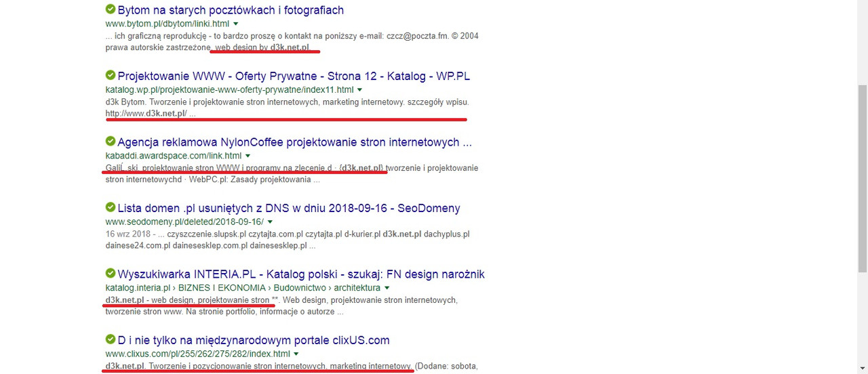868x374 pixels.
Task: Click the green checkmark icon beside Lista domen .pl result
Action: tap(110, 207)
